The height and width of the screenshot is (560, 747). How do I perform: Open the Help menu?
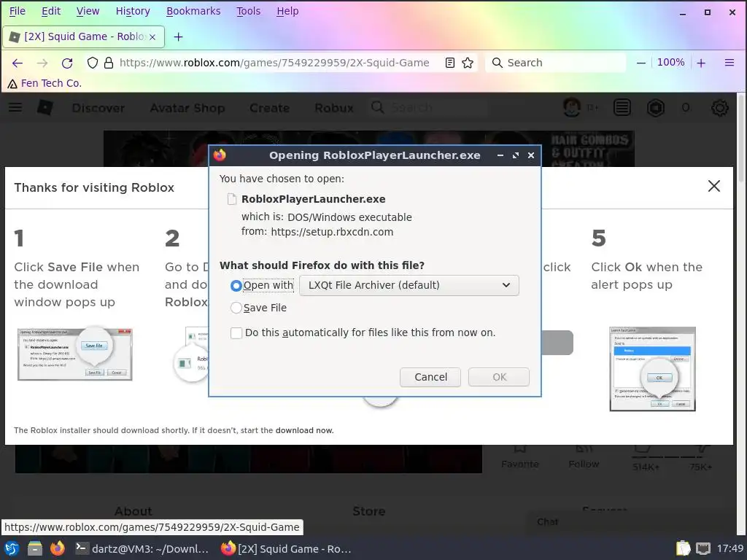pyautogui.click(x=287, y=11)
